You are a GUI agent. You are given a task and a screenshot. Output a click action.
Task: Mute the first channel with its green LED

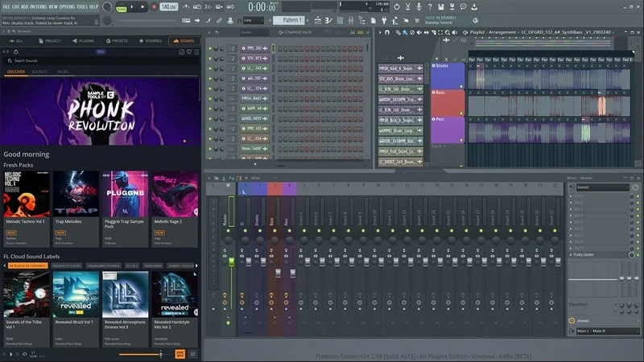click(211, 48)
